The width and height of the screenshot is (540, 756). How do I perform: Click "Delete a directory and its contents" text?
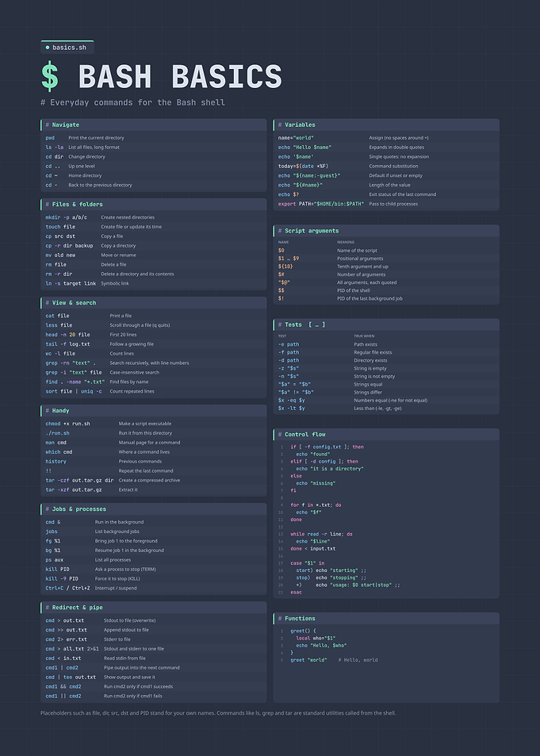(137, 274)
